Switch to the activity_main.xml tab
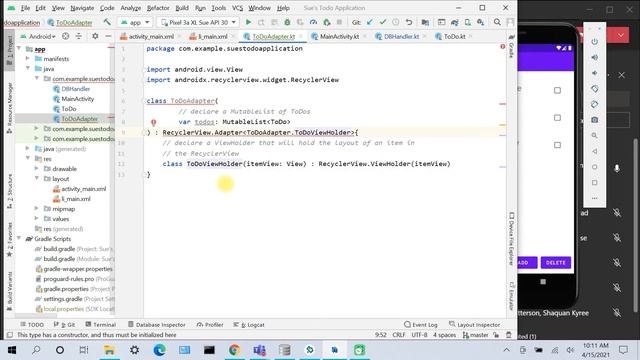This screenshot has height=360, width=640. point(151,36)
